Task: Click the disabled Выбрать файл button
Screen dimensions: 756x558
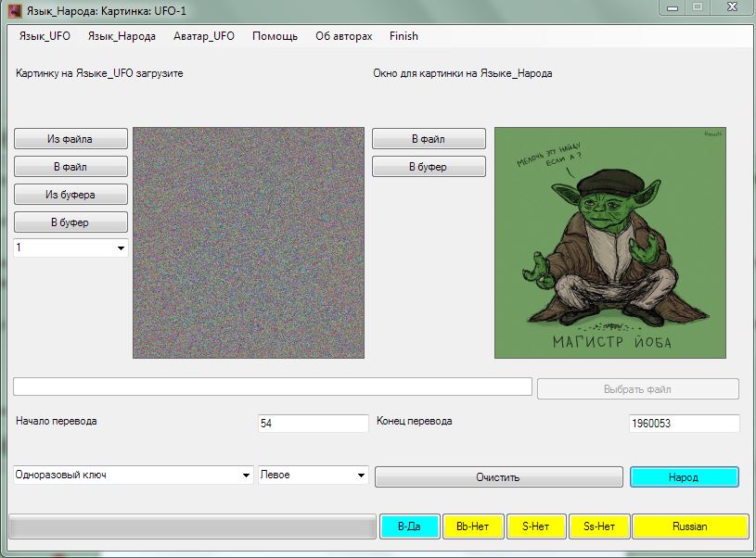Action: [638, 389]
